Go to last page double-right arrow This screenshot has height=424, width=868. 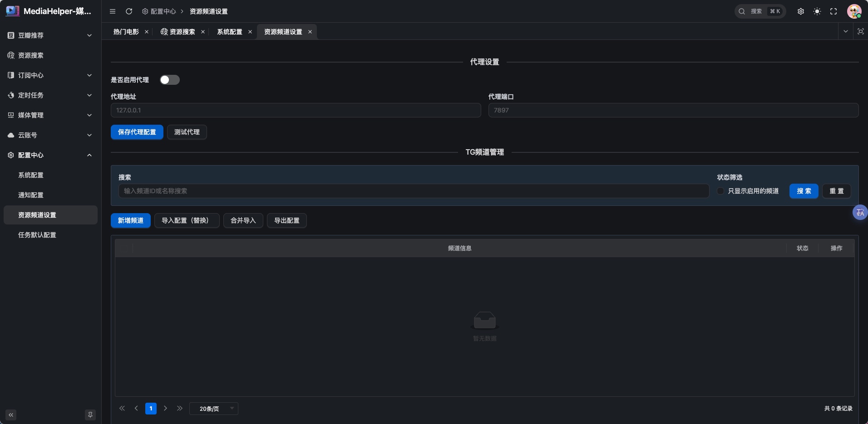click(x=180, y=409)
